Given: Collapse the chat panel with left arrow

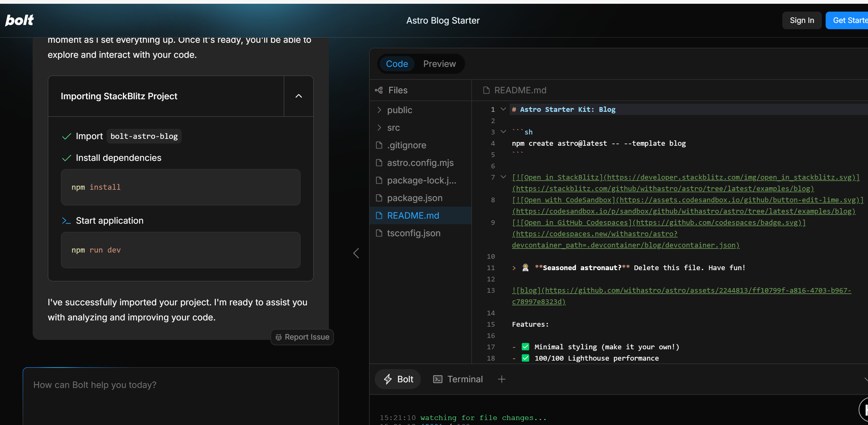Looking at the screenshot, I should (x=356, y=253).
